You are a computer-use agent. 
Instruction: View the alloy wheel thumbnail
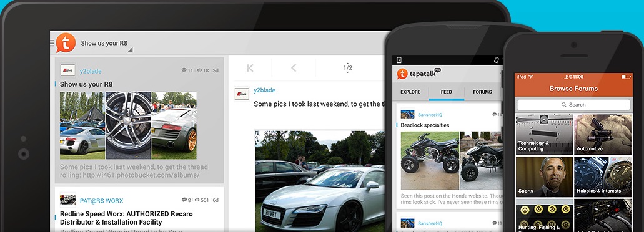pyautogui.click(x=128, y=125)
